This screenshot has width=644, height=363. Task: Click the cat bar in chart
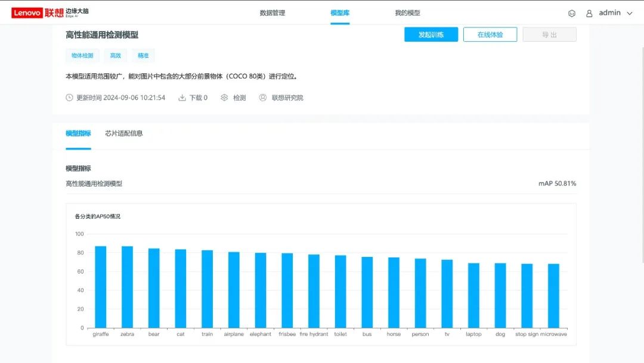[x=180, y=288]
